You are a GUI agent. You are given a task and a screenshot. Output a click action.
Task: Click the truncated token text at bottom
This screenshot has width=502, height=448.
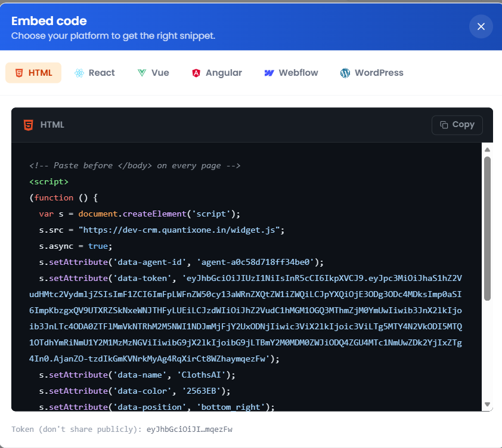click(x=190, y=429)
